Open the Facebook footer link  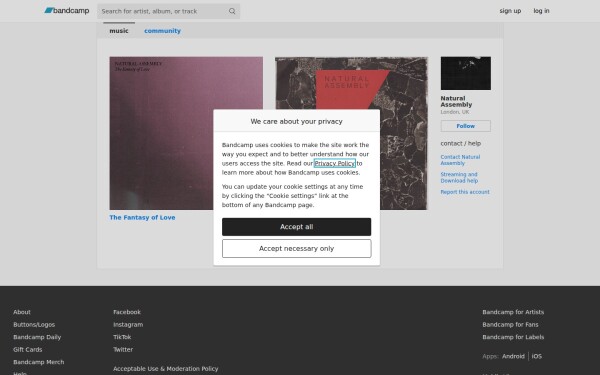[x=127, y=312]
